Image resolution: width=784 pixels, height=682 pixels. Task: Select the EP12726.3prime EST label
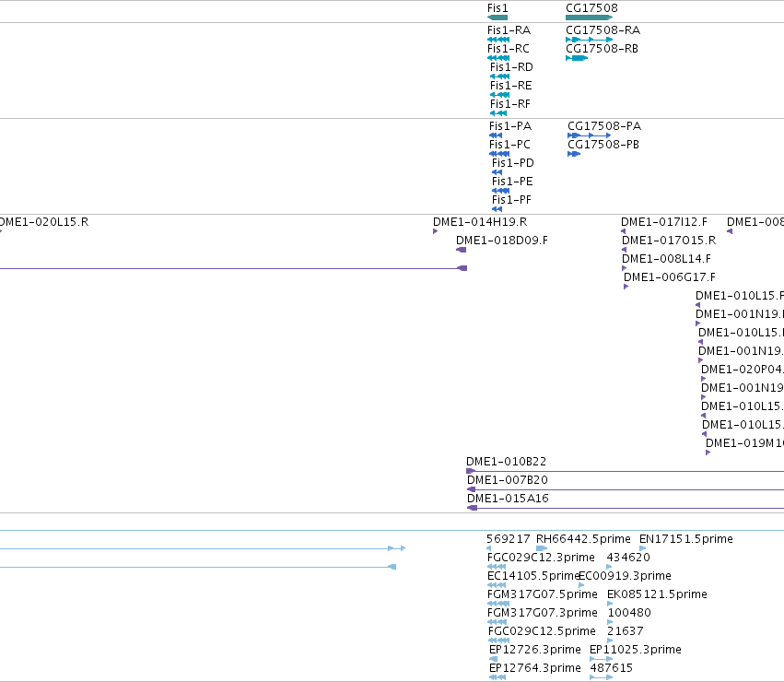(535, 650)
